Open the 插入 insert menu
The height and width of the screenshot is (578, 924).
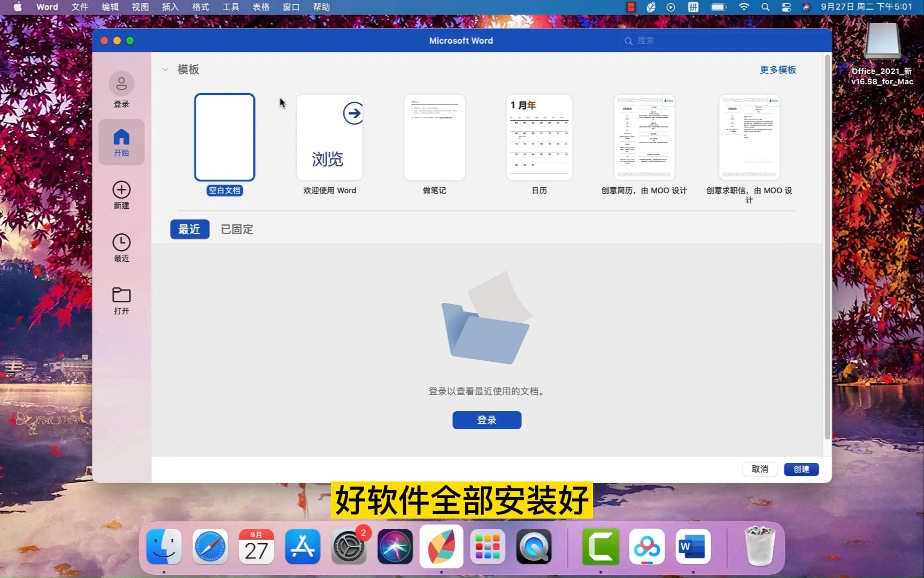pyautogui.click(x=170, y=7)
